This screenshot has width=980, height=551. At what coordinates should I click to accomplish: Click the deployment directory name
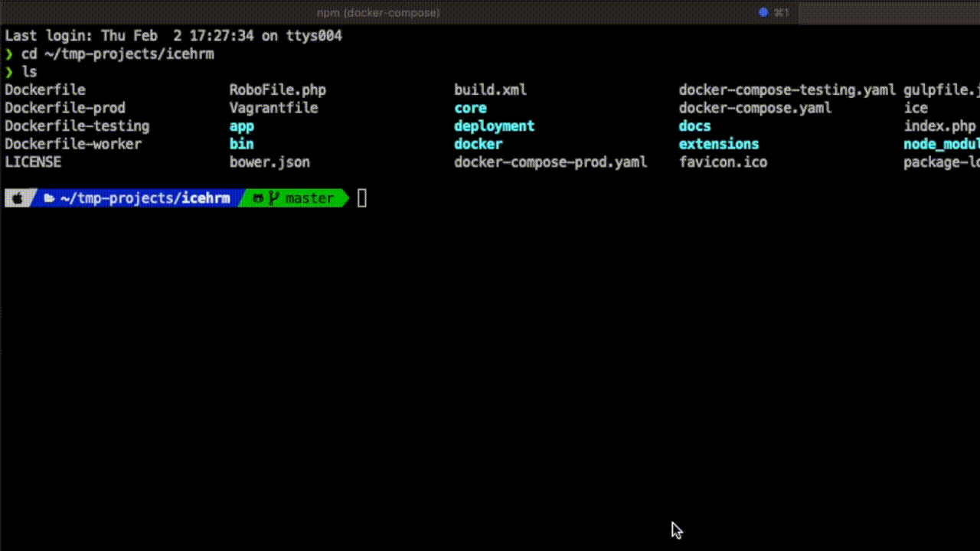click(x=494, y=126)
